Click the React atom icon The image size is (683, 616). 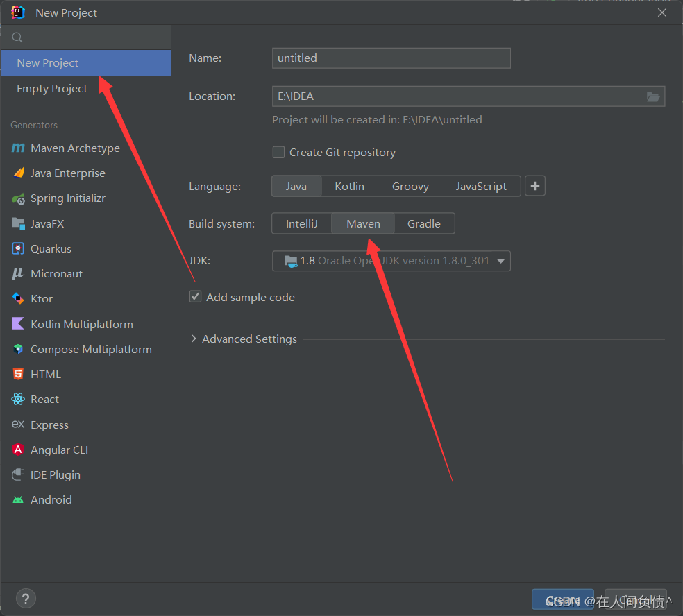(18, 399)
